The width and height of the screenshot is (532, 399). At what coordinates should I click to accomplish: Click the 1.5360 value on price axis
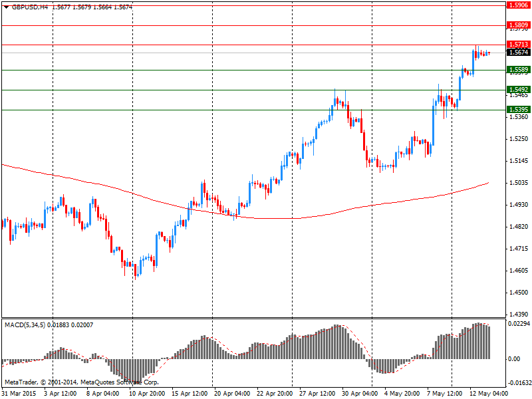(x=519, y=117)
